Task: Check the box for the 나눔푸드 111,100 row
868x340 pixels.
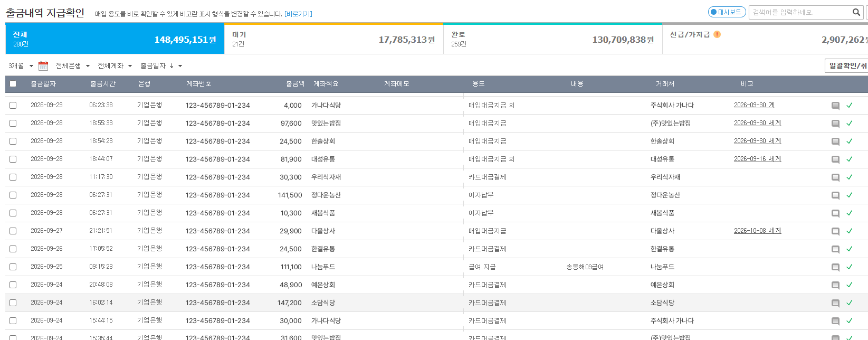Action: (x=13, y=267)
